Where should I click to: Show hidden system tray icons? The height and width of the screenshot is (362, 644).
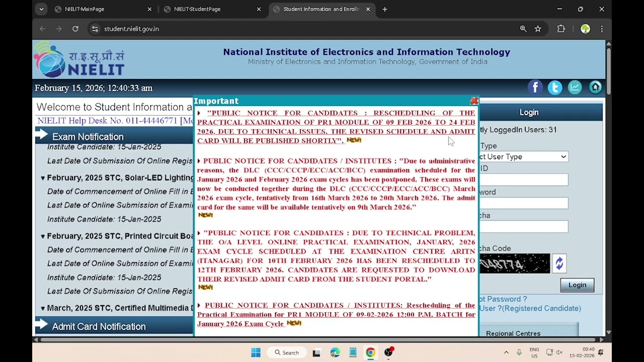click(x=506, y=352)
